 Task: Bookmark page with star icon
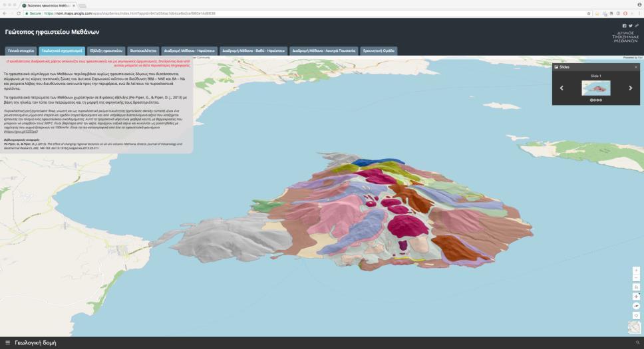[x=589, y=13]
